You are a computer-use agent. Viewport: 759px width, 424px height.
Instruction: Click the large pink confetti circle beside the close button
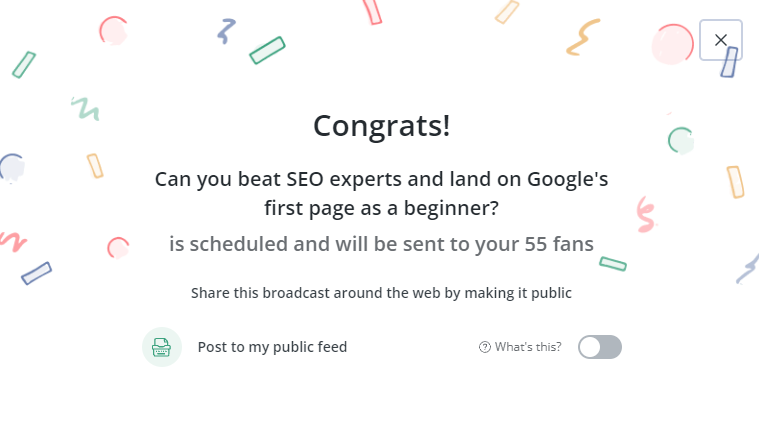coord(673,43)
